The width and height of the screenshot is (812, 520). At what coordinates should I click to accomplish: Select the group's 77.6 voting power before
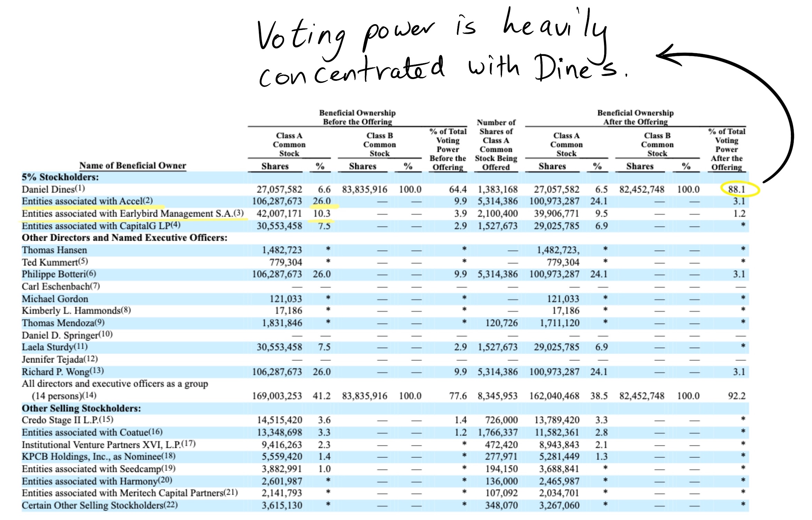coord(458,396)
